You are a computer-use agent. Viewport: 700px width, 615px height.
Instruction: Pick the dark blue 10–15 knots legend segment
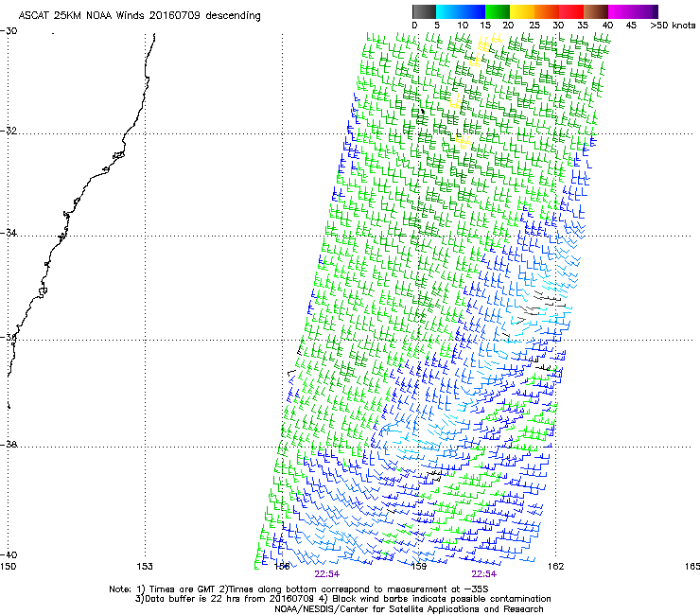(x=473, y=11)
